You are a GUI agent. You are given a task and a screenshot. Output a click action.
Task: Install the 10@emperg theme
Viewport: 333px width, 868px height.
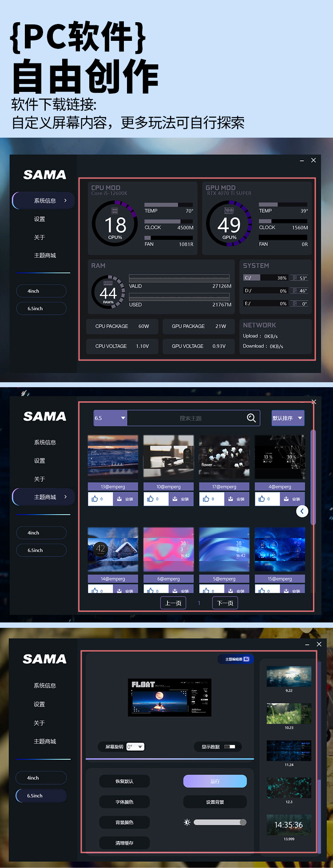(x=181, y=499)
